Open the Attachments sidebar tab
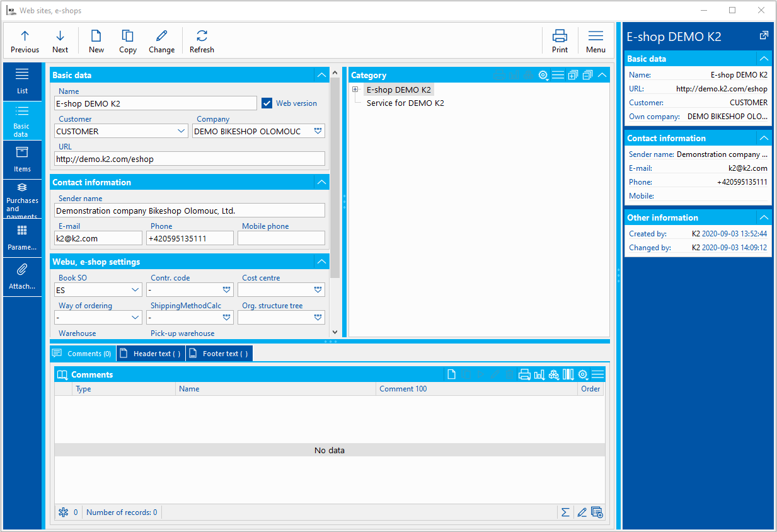 coord(22,277)
